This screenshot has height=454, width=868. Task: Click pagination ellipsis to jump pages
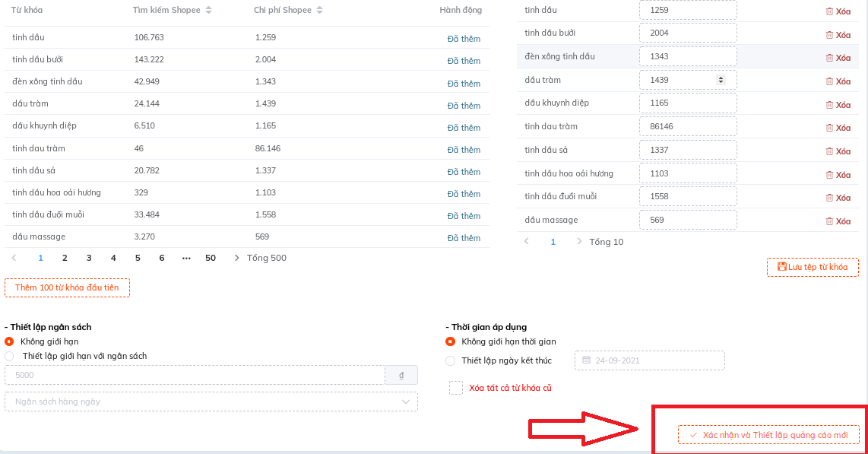click(186, 258)
